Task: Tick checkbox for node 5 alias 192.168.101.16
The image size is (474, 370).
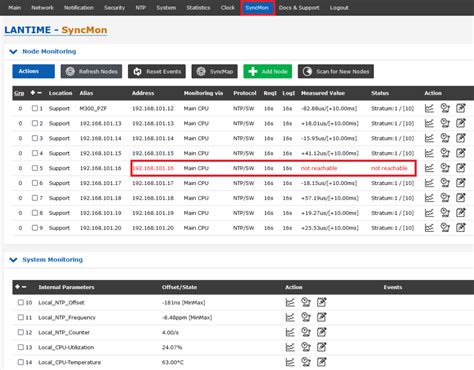Action: (x=35, y=168)
